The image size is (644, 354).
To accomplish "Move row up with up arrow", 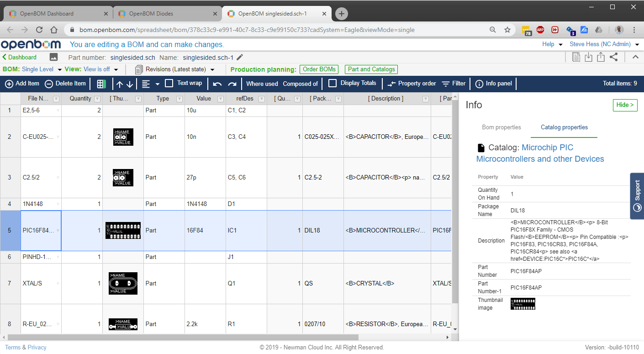I will (120, 84).
